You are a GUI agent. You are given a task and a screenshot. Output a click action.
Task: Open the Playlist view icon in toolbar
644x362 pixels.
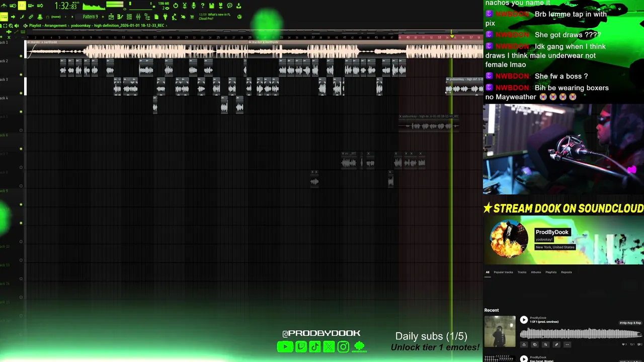pos(111,17)
